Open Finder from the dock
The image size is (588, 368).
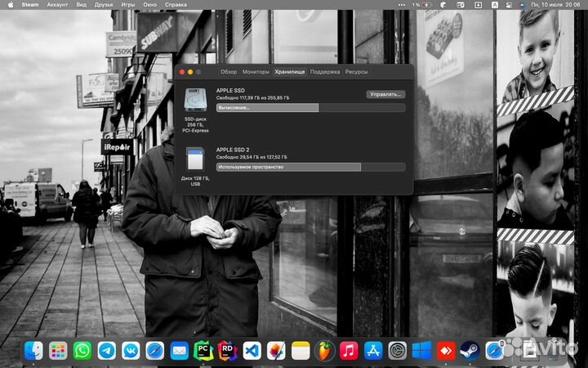(33, 351)
